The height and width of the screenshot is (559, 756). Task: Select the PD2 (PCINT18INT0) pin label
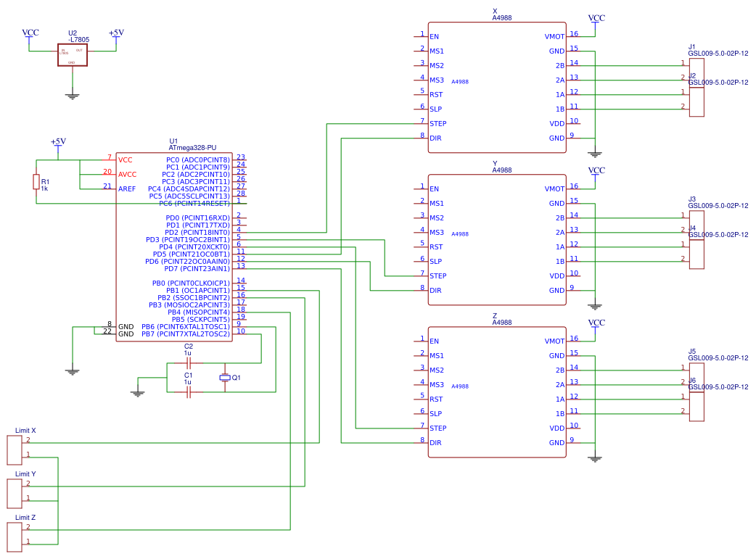tap(197, 232)
